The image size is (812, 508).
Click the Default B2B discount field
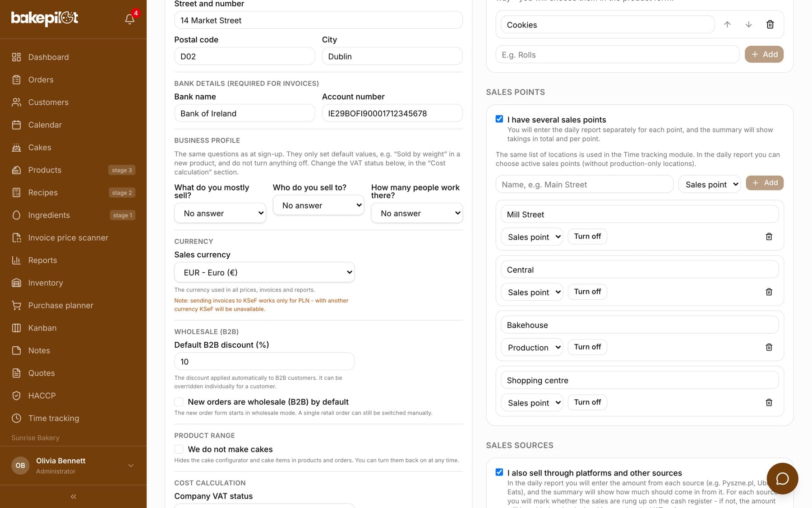click(x=264, y=362)
